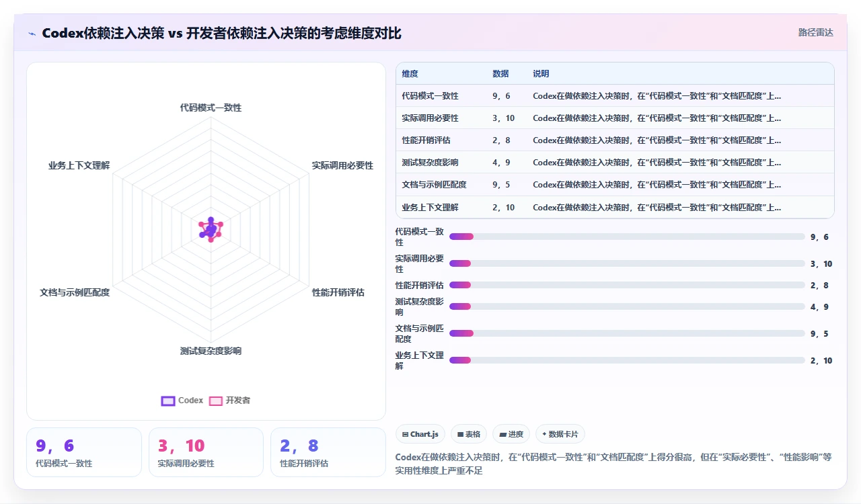The height and width of the screenshot is (504, 861).
Task: Click the Codex purple legend swatch
Action: point(168,401)
